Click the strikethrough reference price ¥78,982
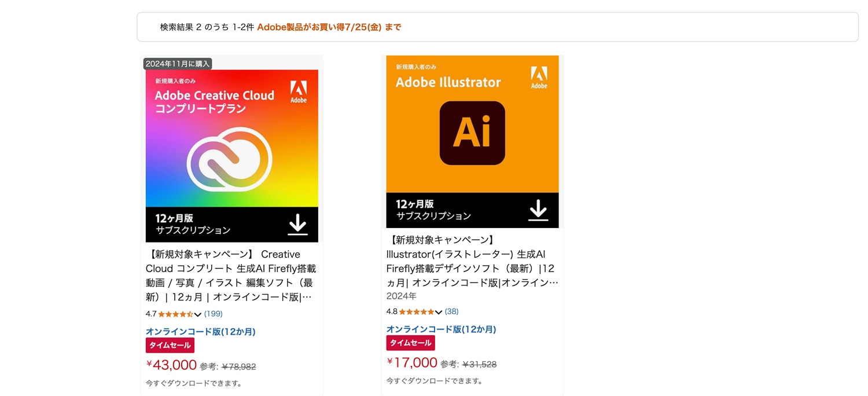868x396 pixels. pyautogui.click(x=239, y=366)
